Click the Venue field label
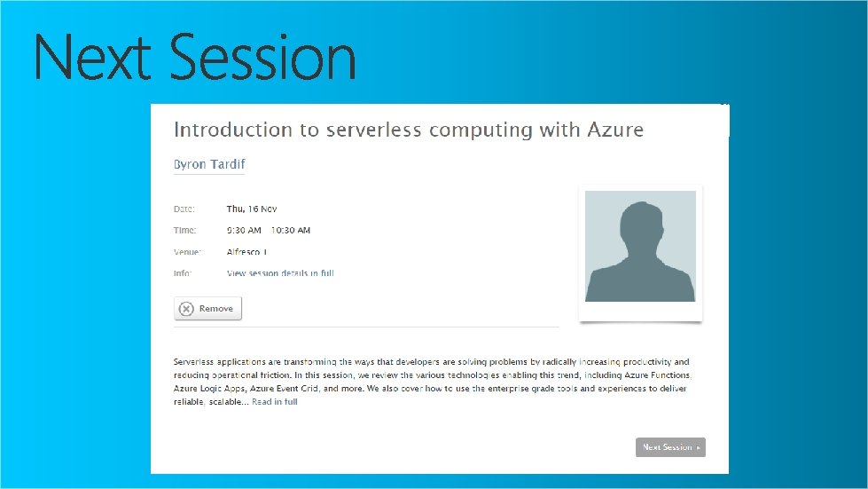 [187, 252]
